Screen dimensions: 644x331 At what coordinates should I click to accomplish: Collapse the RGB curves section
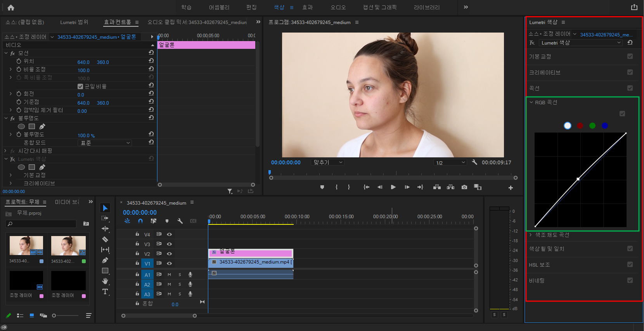[531, 102]
